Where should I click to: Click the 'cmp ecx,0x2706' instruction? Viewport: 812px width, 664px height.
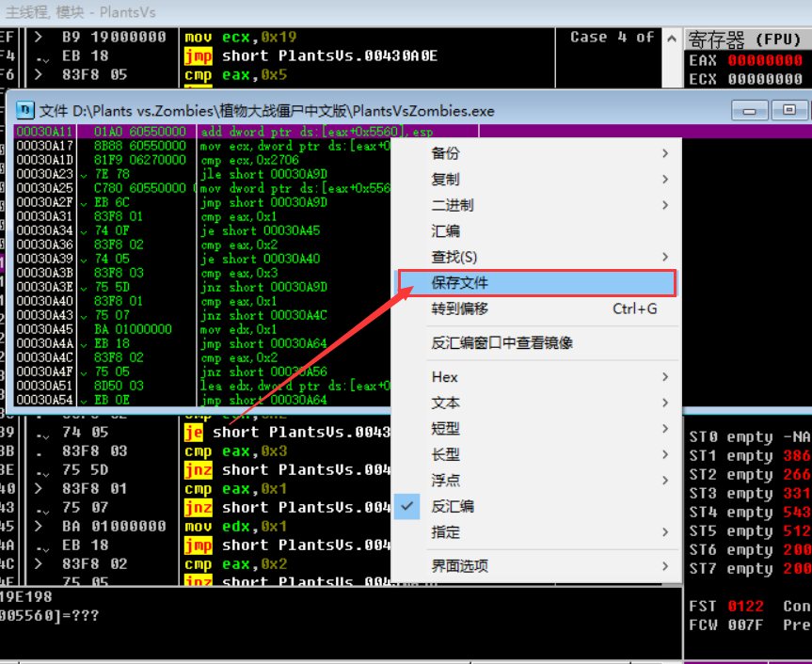point(249,160)
